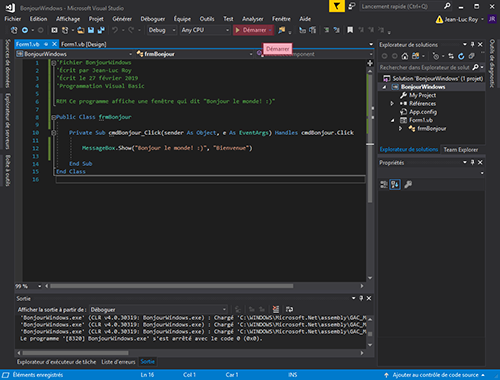Open the Any CPU platform dropdown
The width and height of the screenshot is (500, 380).
pyautogui.click(x=205, y=30)
